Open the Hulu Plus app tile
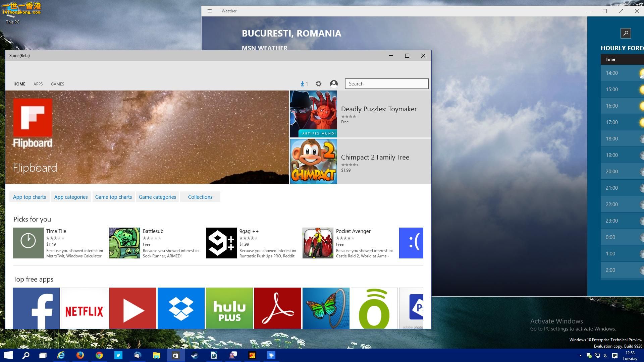 pyautogui.click(x=229, y=308)
